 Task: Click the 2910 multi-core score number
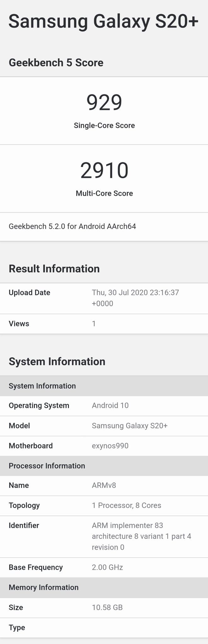[104, 170]
